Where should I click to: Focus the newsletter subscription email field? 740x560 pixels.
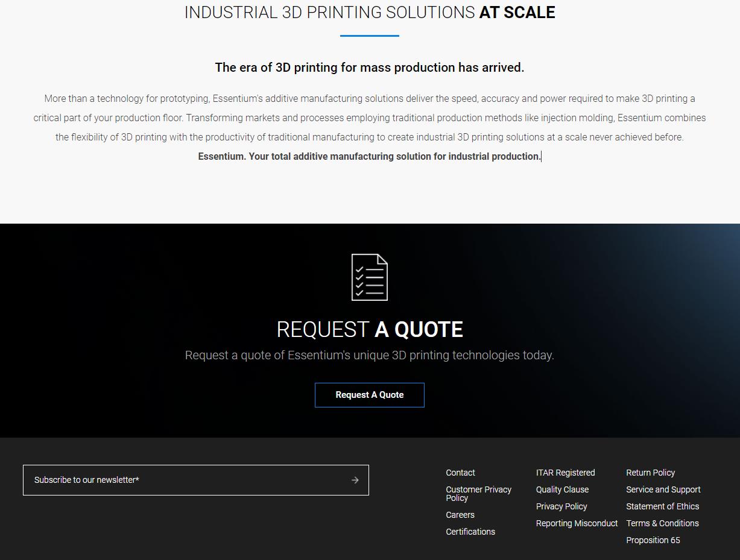point(181,480)
